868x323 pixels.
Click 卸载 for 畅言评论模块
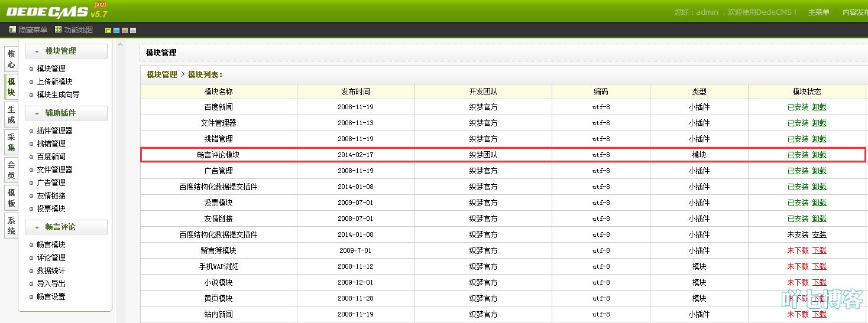(x=819, y=155)
